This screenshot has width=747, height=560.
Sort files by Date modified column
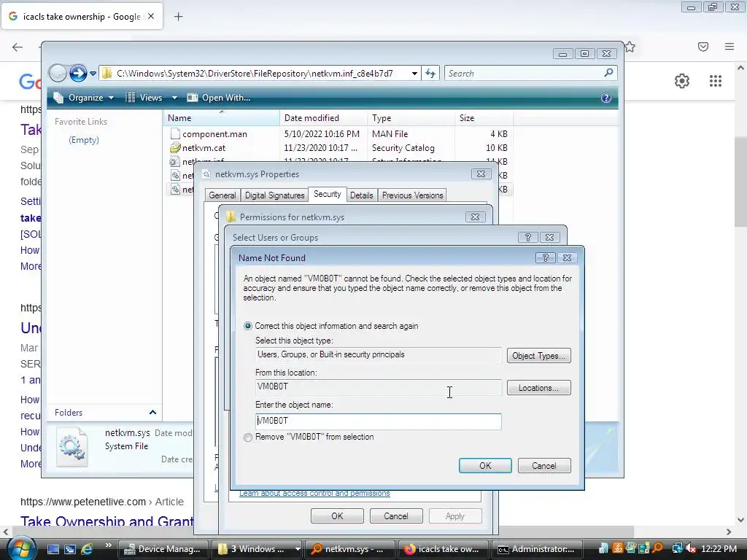pos(323,118)
